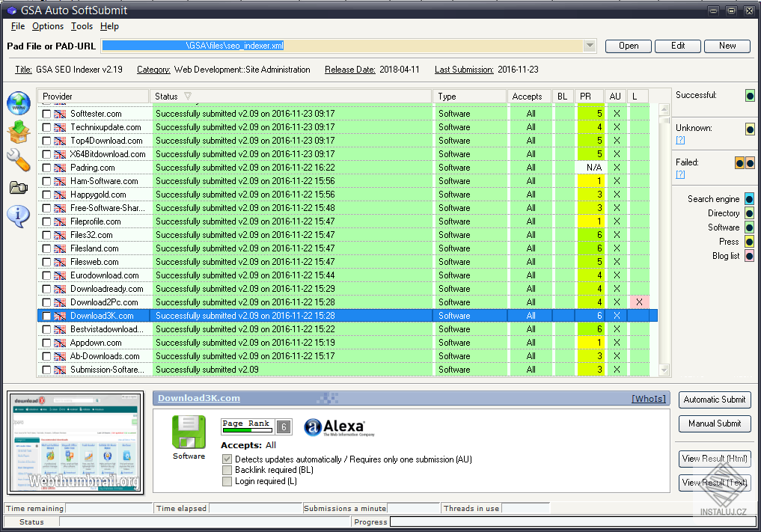Screen dimensions: 761x532
Task: Click the globe www sidebar icon
Action: pyautogui.click(x=19, y=103)
